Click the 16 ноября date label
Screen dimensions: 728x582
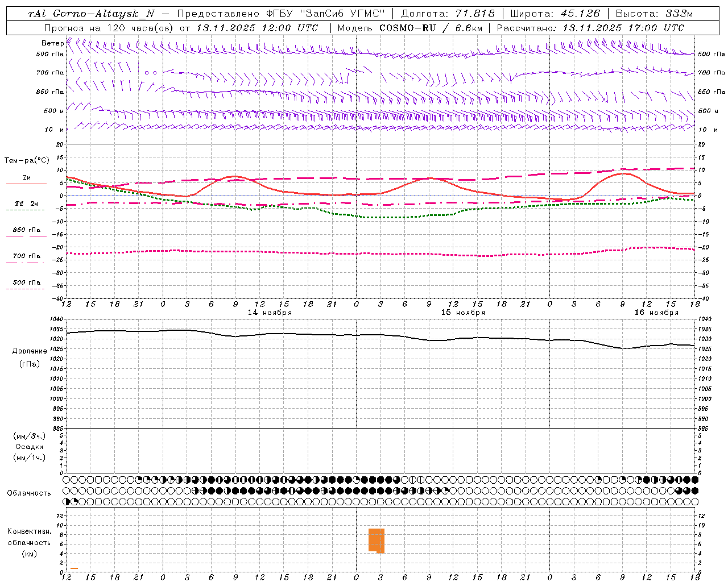point(656,313)
